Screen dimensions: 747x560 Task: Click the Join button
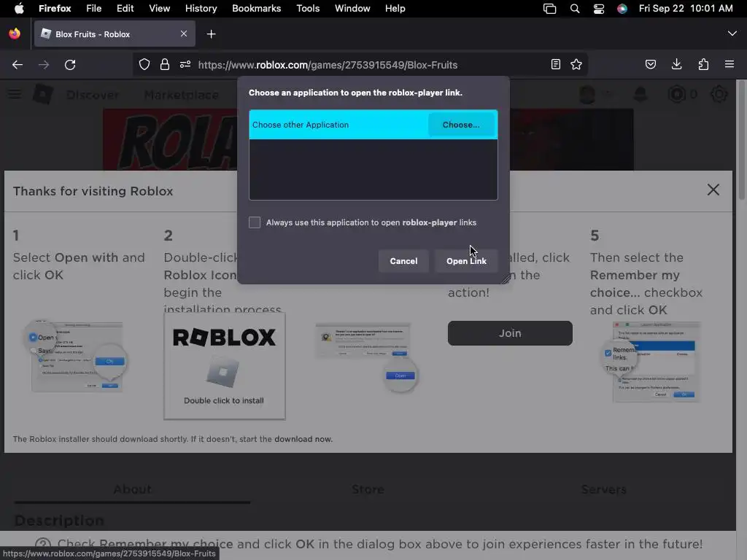tap(510, 332)
